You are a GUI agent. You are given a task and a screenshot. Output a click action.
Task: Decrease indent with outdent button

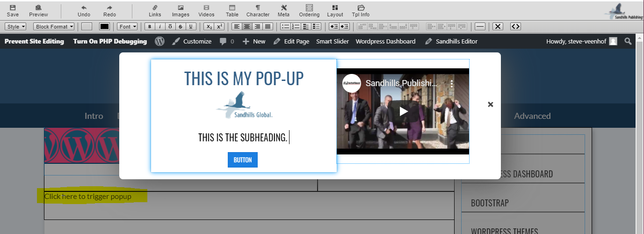(334, 27)
